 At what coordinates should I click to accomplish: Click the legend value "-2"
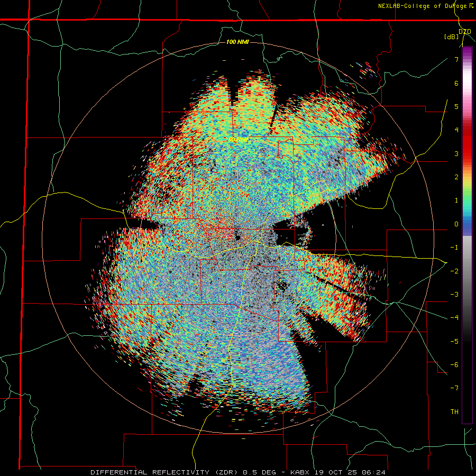coord(454,271)
